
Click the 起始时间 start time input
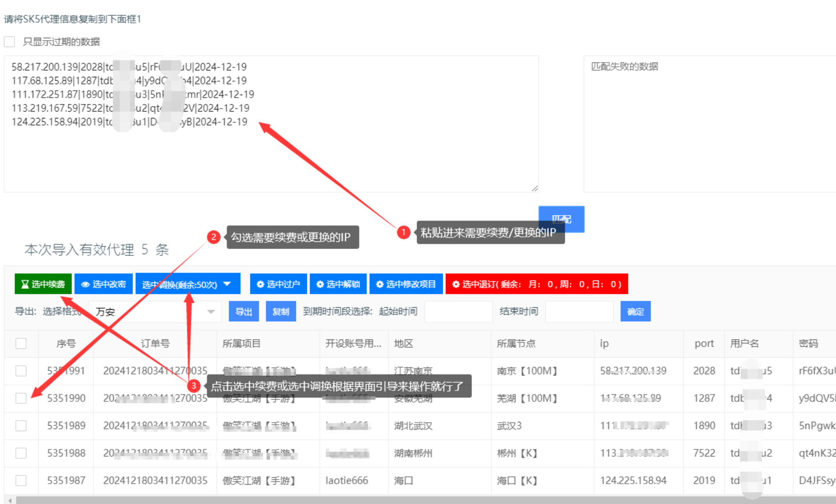(458, 312)
